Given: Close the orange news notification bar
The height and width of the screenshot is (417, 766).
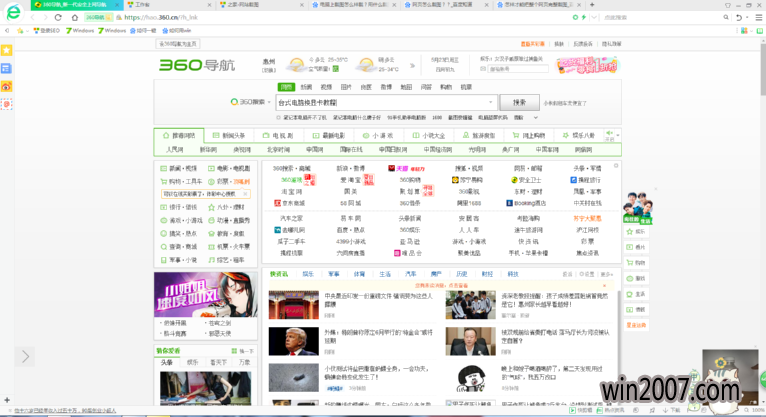Looking at the screenshot, I should (604, 286).
